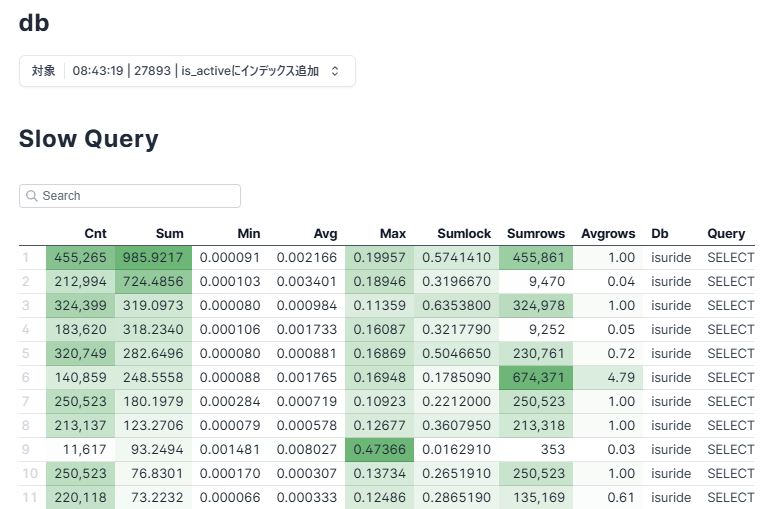Screen dimensions: 784x509
Task: Click the Sumlock cell 0.6353800
Action: click(456, 306)
